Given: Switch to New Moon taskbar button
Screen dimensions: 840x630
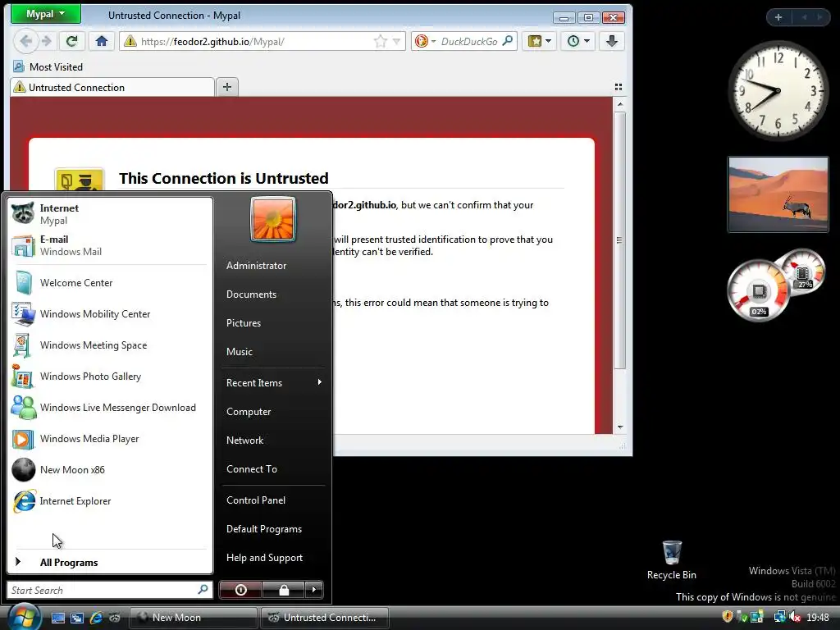Looking at the screenshot, I should click(194, 618).
